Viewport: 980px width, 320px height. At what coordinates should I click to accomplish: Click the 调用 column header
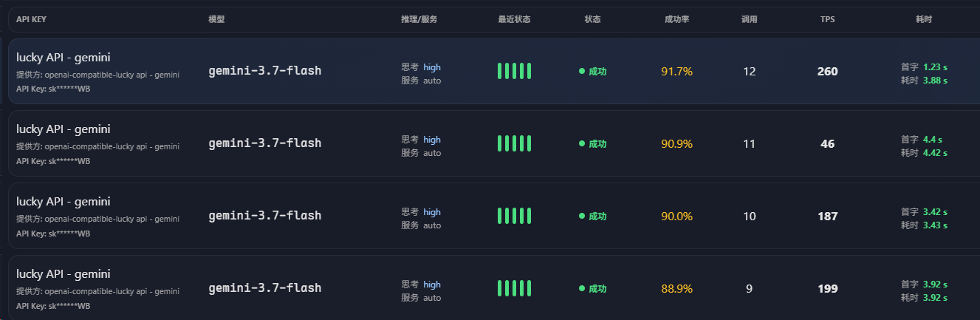click(x=749, y=19)
